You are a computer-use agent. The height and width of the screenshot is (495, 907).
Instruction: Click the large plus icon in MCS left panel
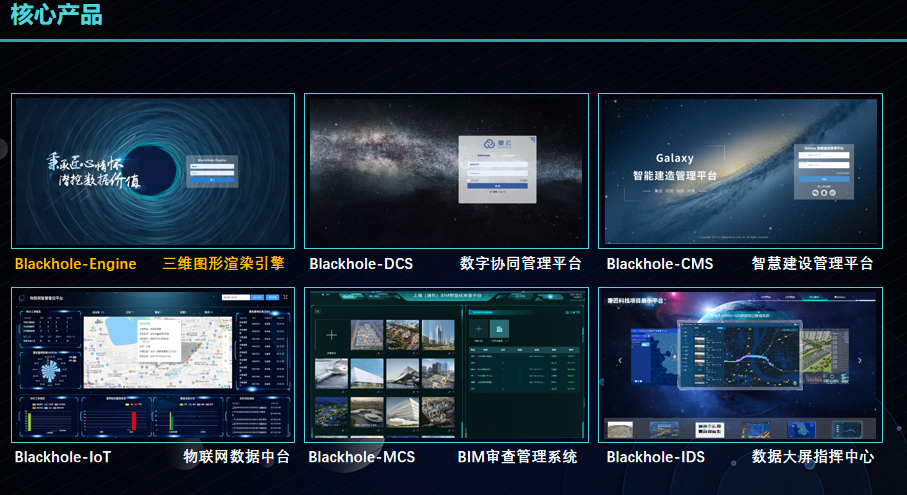pyautogui.click(x=333, y=336)
